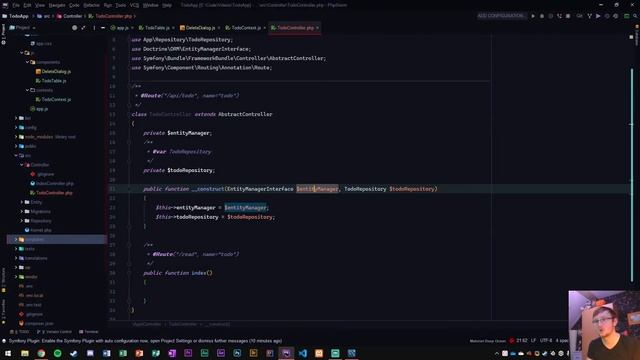Image resolution: width=640 pixels, height=360 pixels.
Task: Open the Tools menu
Action: 120,5
